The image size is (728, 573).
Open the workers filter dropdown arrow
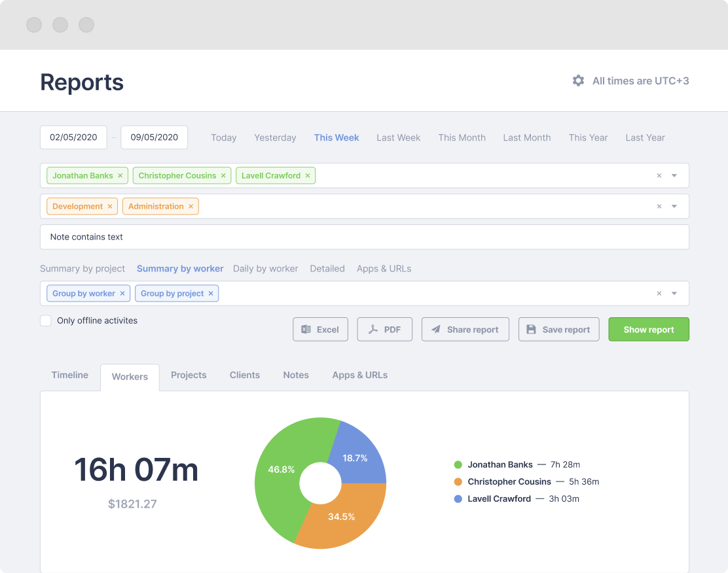(x=674, y=175)
